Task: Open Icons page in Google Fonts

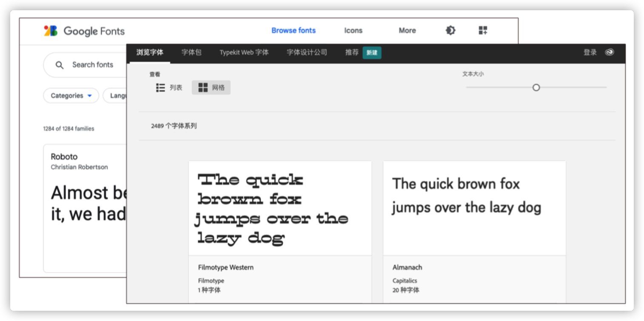Action: point(353,31)
